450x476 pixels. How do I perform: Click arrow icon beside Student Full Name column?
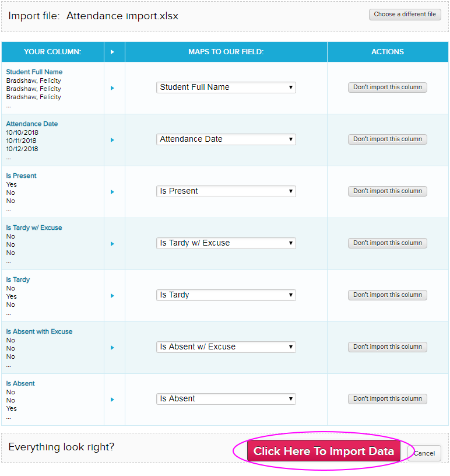(x=112, y=88)
